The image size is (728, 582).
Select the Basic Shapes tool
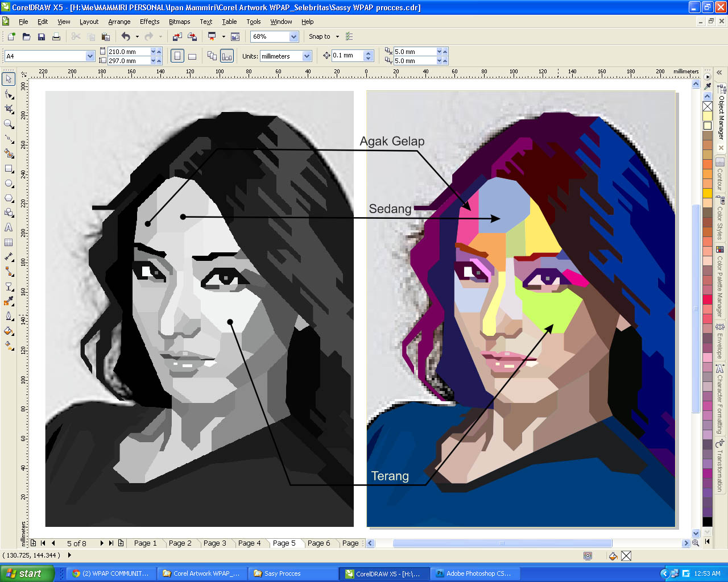pyautogui.click(x=9, y=213)
